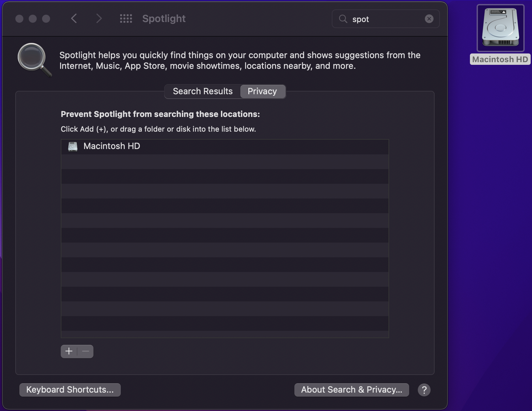Click the Spotlight window title

pos(164,19)
